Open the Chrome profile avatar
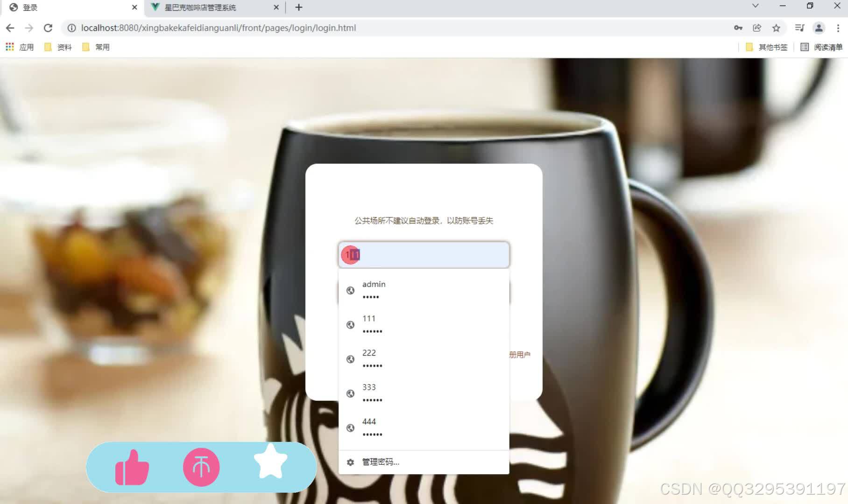 point(819,28)
